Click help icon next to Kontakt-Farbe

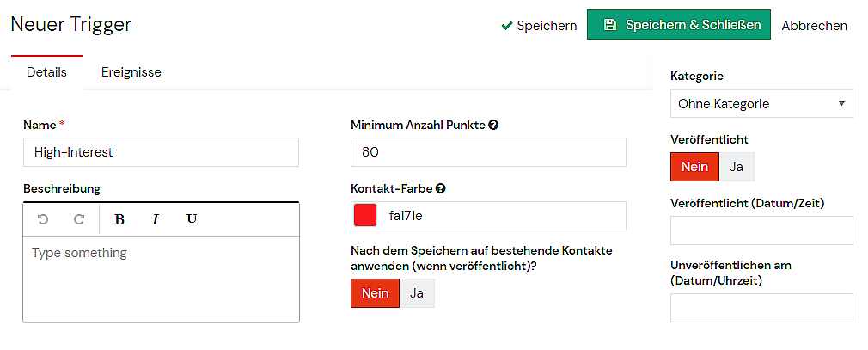(441, 188)
